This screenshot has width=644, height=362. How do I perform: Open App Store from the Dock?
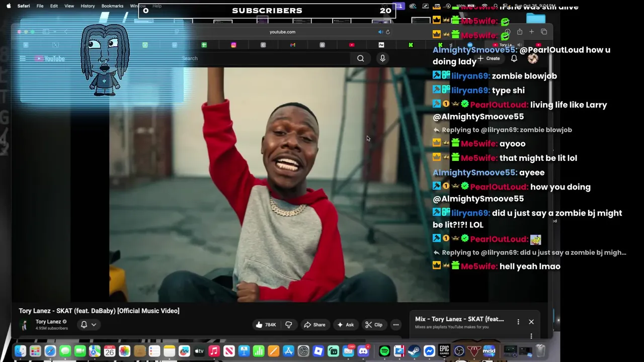pyautogui.click(x=288, y=351)
